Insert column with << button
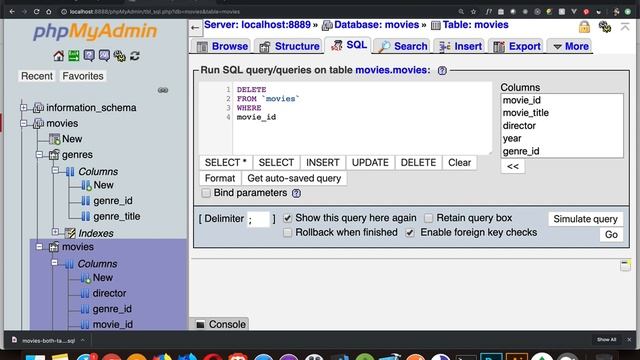640x360 pixels. click(x=513, y=167)
